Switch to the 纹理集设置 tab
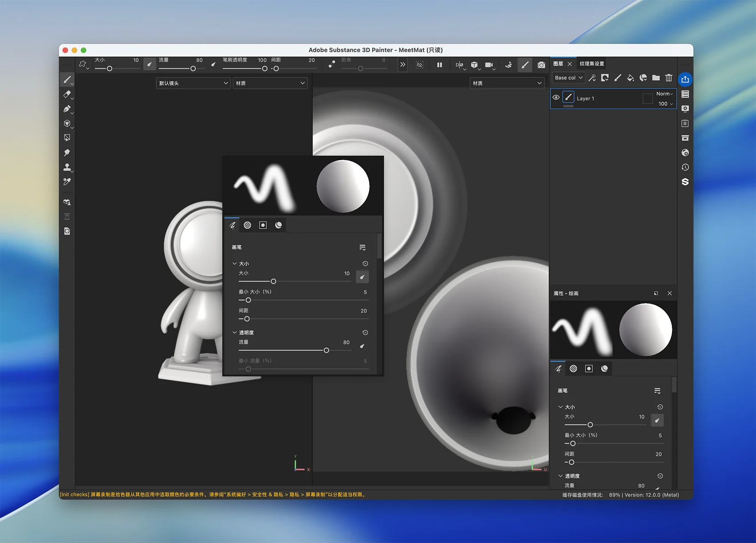Image resolution: width=756 pixels, height=543 pixels. [591, 64]
